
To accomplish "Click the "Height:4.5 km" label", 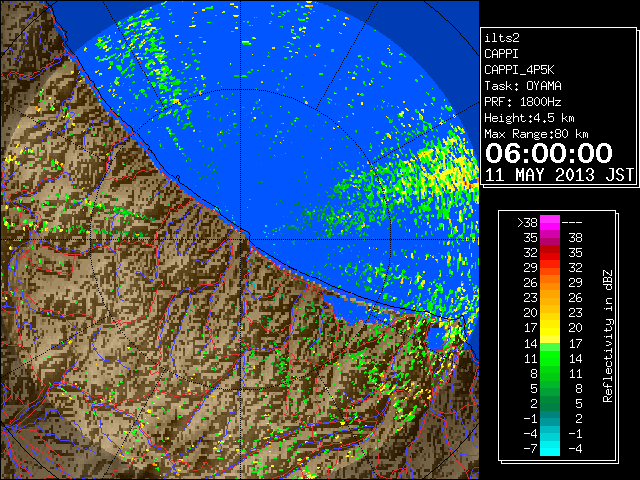I will click(x=529, y=118).
